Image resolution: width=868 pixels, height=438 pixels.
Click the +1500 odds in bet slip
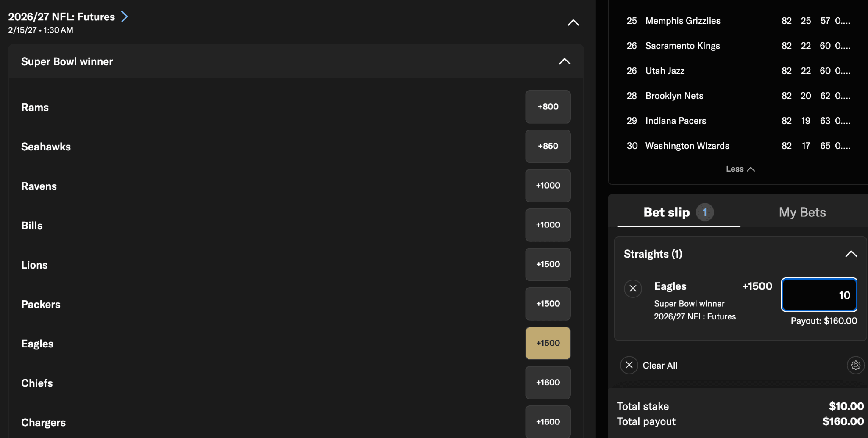[757, 286]
